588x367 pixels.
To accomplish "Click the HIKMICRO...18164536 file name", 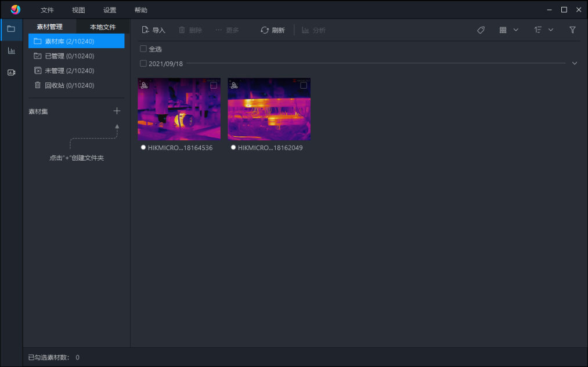I will [181, 147].
